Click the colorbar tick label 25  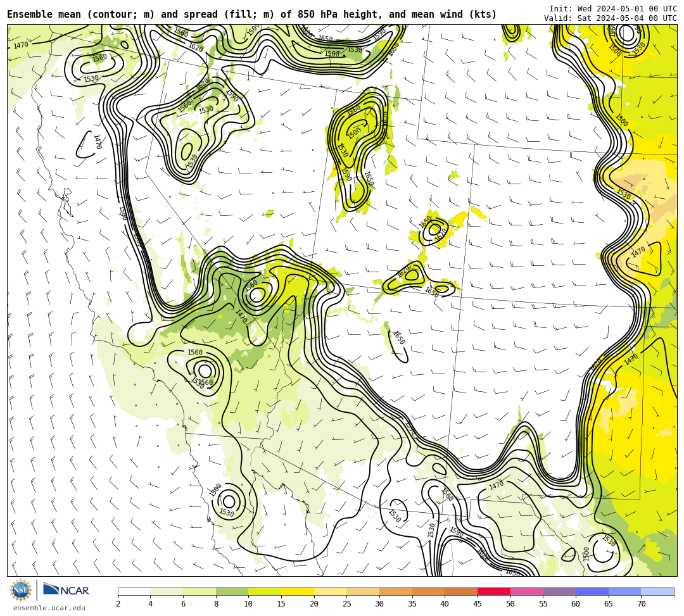(347, 604)
